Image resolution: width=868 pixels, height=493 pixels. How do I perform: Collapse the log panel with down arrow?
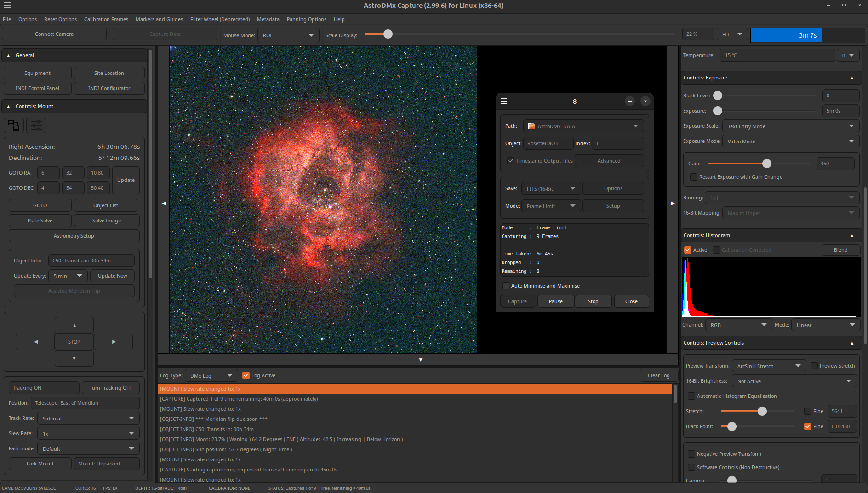point(420,360)
